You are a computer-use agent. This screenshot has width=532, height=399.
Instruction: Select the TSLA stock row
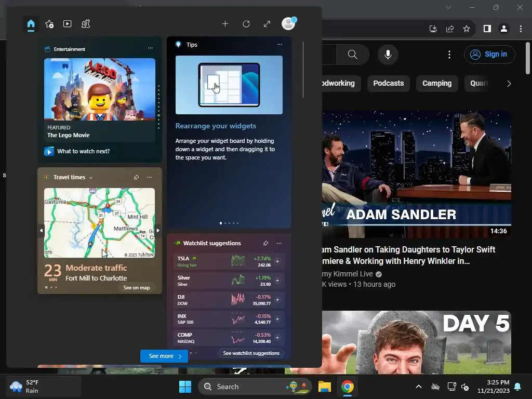click(x=229, y=262)
